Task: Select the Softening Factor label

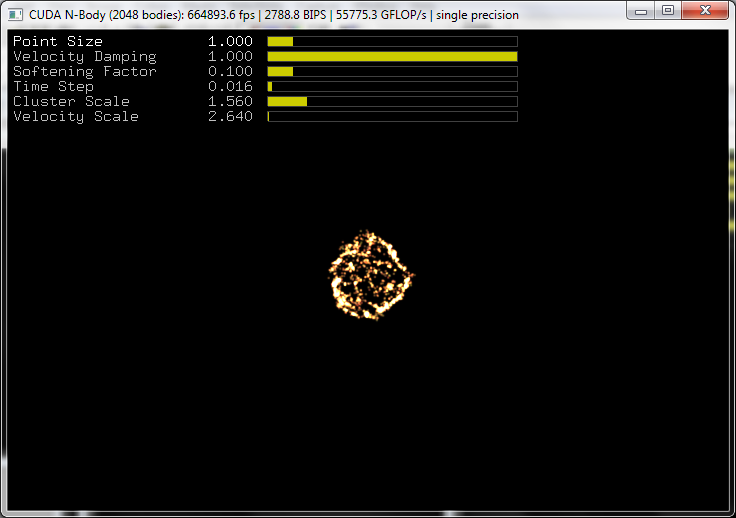Action: click(84, 72)
